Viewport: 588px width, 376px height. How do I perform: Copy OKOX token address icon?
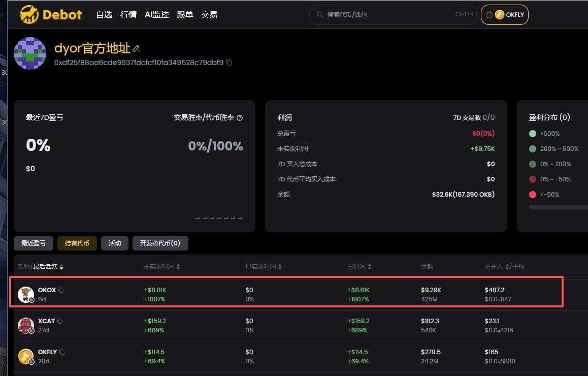[x=61, y=290]
